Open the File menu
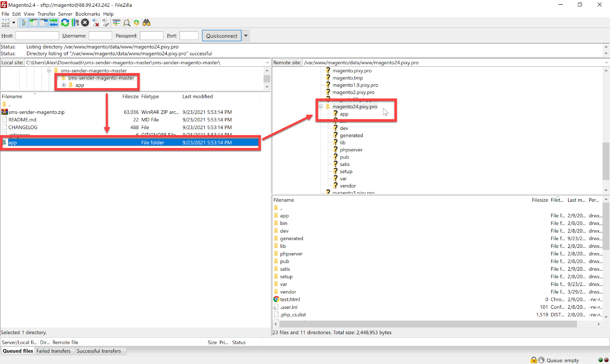610x364 pixels. point(5,14)
